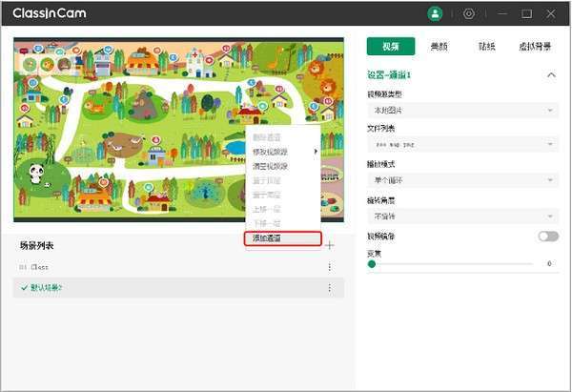Open three-dot menu for 01 Class scene
Screen dimensions: 572x392
[x=330, y=267]
